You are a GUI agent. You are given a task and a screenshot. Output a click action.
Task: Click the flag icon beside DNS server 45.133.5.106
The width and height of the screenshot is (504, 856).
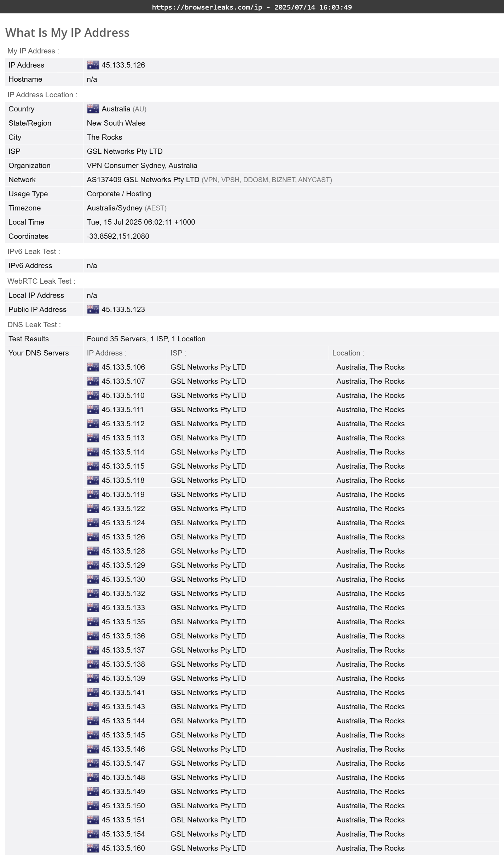pyautogui.click(x=93, y=367)
